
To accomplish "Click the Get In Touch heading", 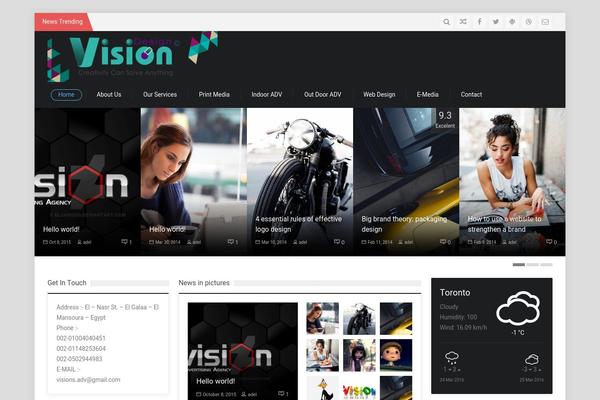I will tap(67, 283).
